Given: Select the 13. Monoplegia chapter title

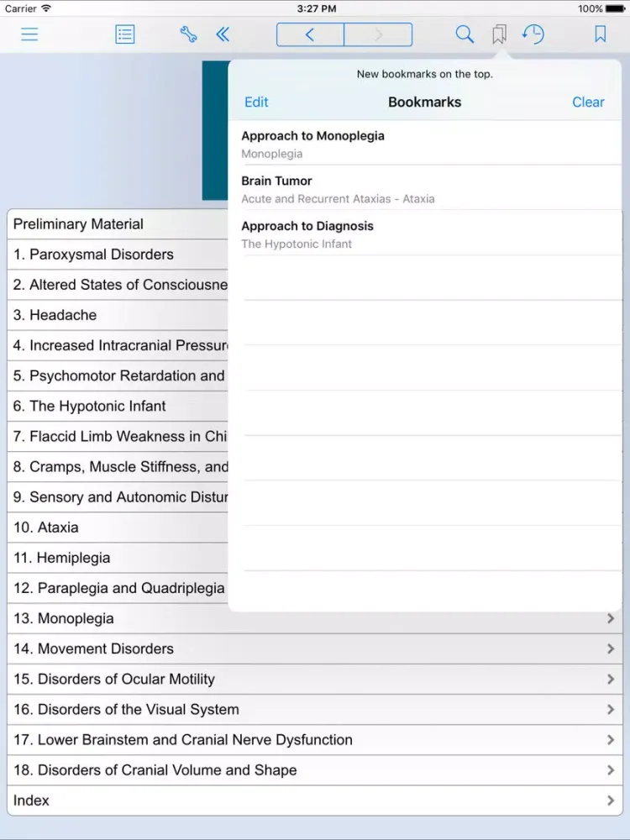Looking at the screenshot, I should pyautogui.click(x=64, y=619).
